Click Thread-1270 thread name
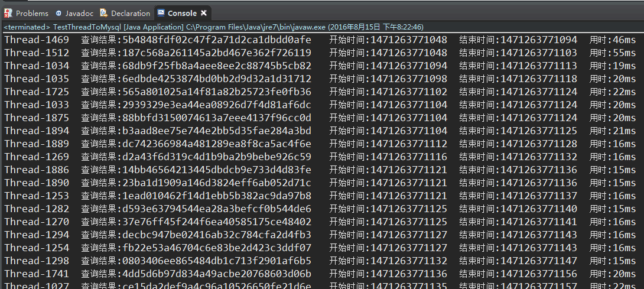 (x=37, y=222)
